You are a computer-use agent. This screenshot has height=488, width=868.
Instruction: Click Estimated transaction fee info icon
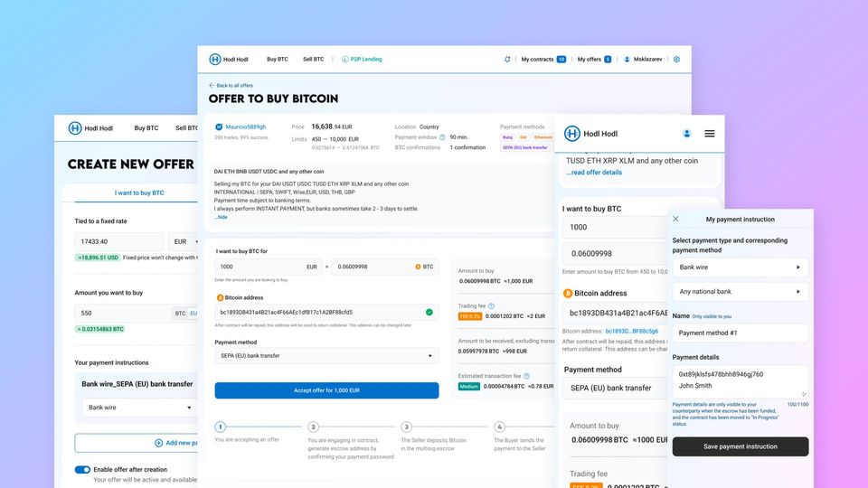click(x=526, y=375)
